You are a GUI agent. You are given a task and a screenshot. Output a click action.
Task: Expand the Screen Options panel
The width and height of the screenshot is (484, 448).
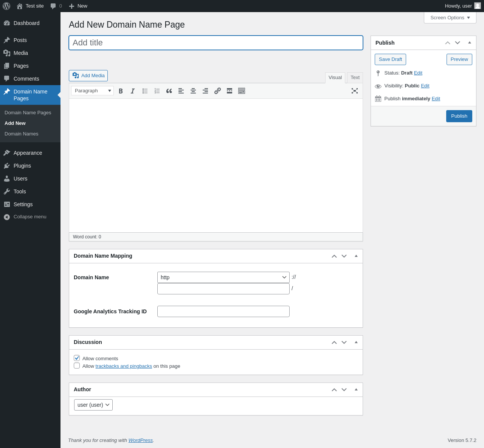(450, 18)
